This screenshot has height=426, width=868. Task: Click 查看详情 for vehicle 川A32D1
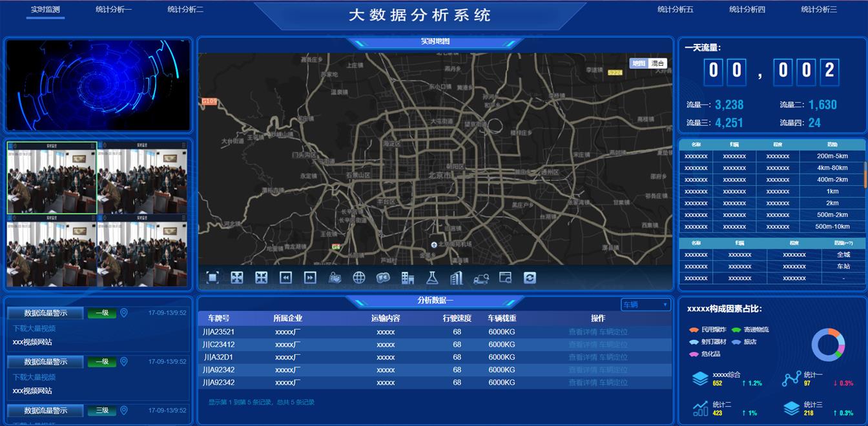coord(583,357)
